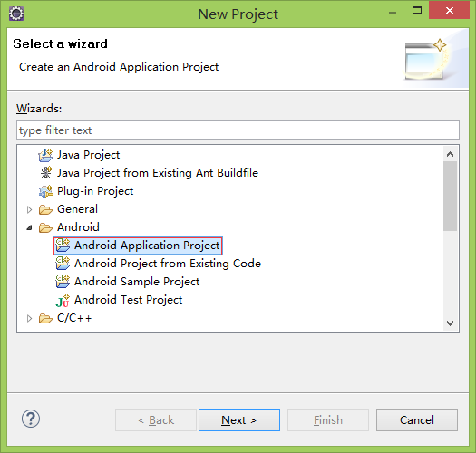Click the Android Sample Project icon
This screenshot has width=476, height=453.
63,282
